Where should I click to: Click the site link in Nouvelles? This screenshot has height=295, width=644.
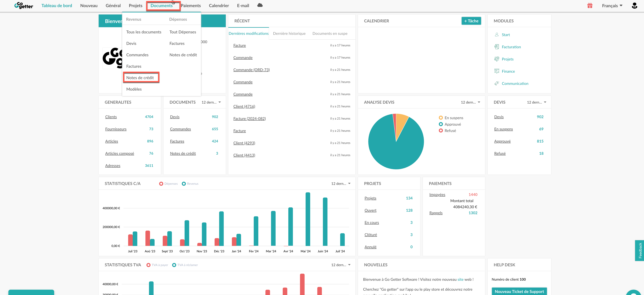point(461,280)
